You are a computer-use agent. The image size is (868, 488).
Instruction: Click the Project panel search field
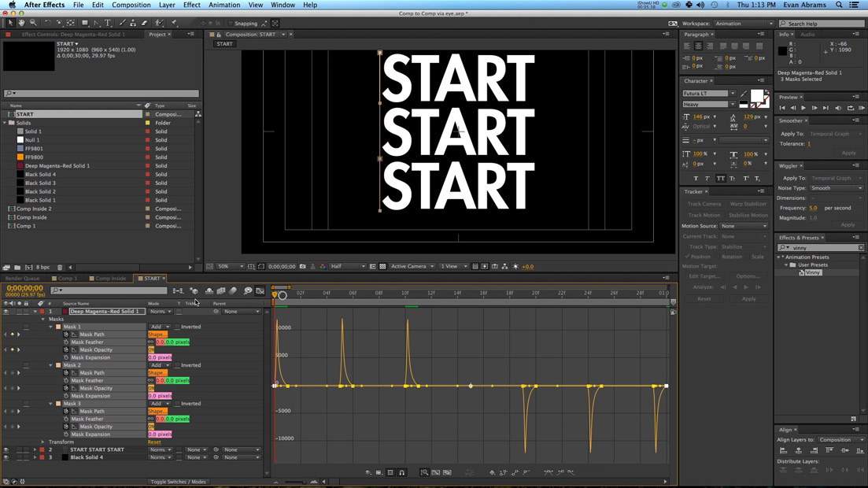coord(102,94)
